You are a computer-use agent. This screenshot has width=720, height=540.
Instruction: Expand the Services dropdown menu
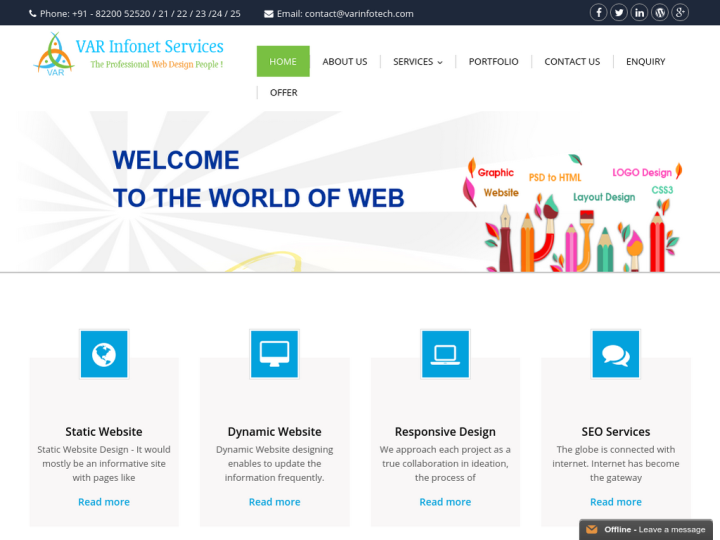pyautogui.click(x=418, y=62)
